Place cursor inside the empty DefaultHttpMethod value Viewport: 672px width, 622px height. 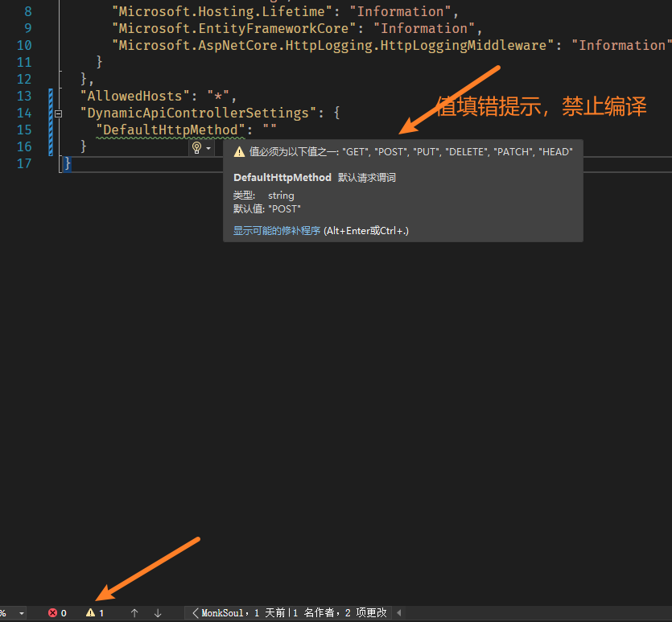(x=270, y=130)
